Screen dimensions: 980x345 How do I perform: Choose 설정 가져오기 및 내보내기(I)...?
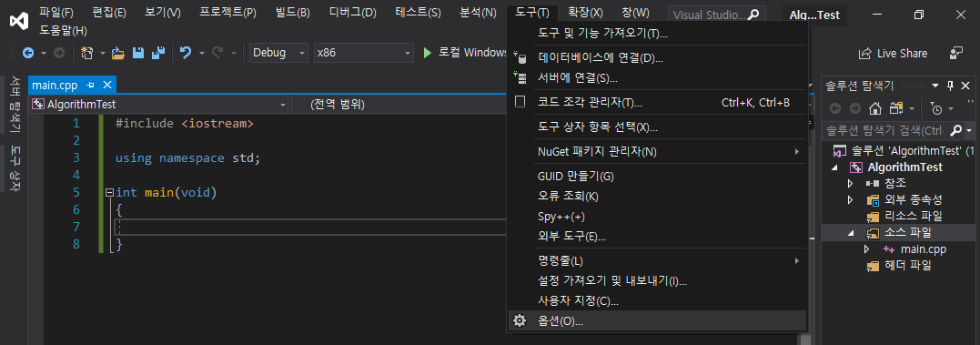(x=657, y=280)
